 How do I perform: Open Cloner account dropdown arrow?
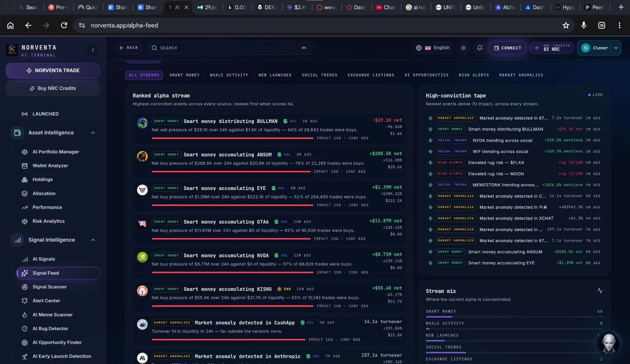pos(616,48)
